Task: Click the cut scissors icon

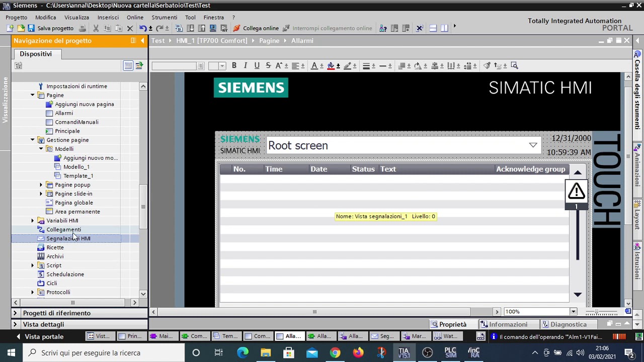Action: tap(96, 28)
